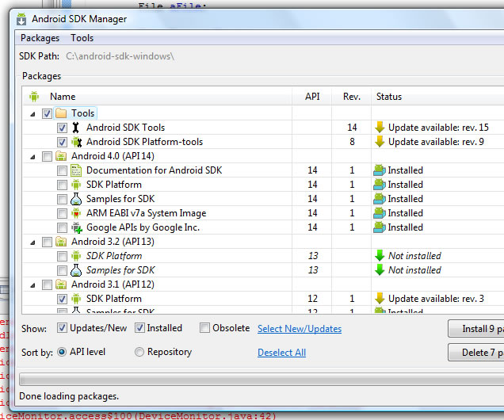The width and height of the screenshot is (504, 420).
Task: Enable the Obsolete checkbox
Action: point(204,328)
